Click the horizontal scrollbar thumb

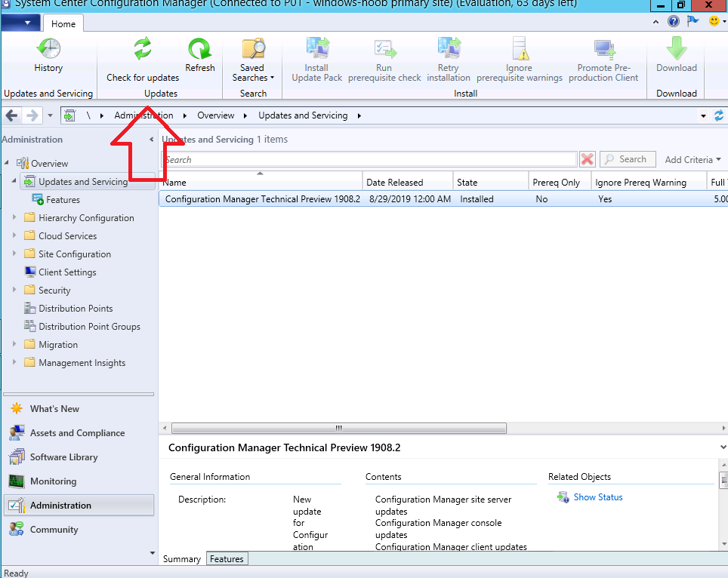pyautogui.click(x=339, y=428)
